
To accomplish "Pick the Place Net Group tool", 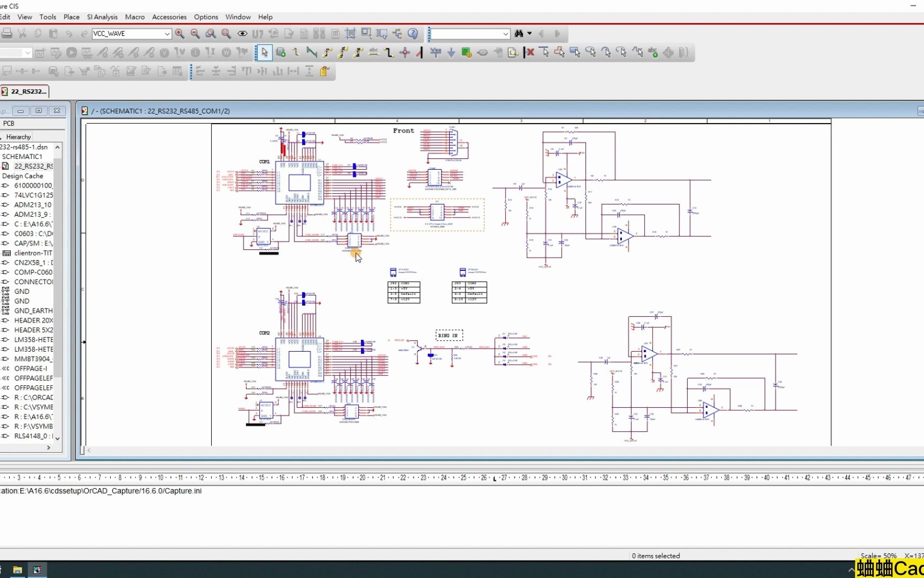I will (312, 52).
